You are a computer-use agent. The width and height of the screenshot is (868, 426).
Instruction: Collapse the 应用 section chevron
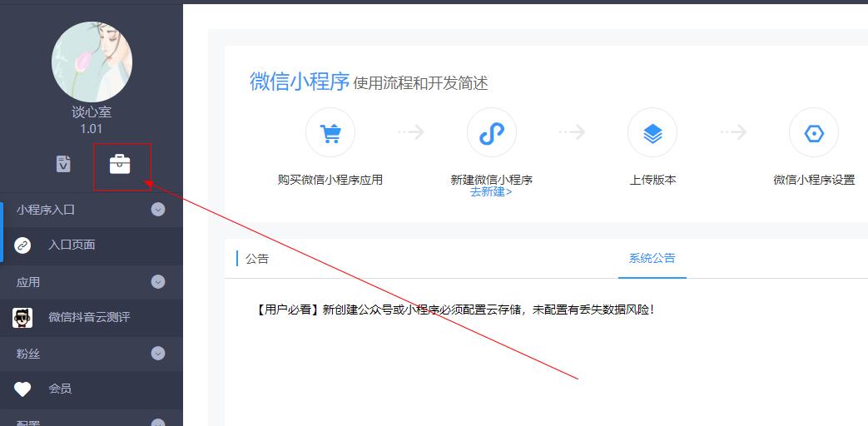(x=158, y=281)
